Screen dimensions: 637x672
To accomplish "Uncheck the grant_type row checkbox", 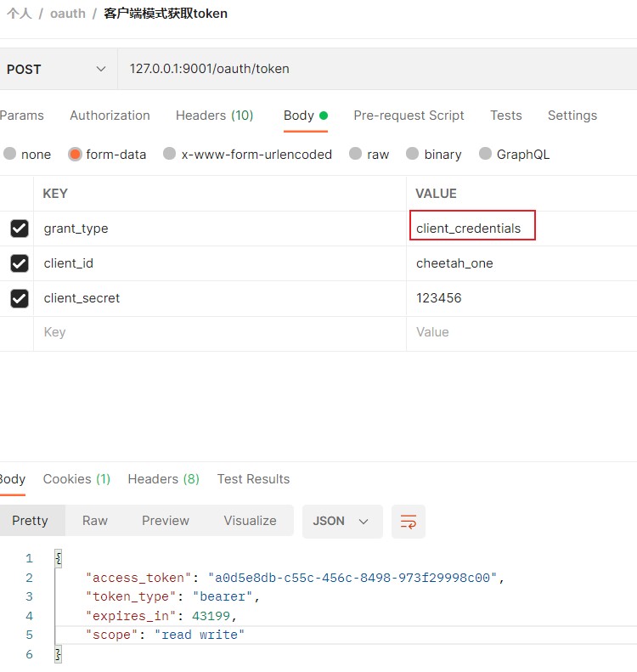I will [20, 229].
